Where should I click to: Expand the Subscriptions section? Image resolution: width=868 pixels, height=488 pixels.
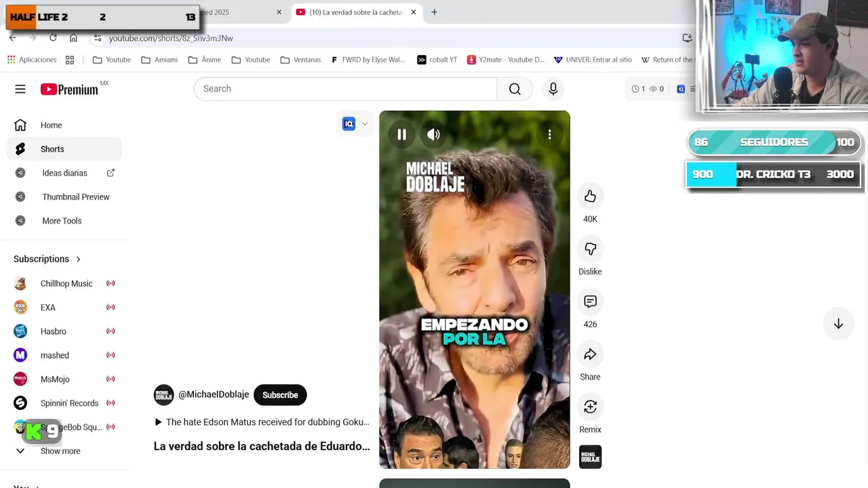tap(47, 259)
